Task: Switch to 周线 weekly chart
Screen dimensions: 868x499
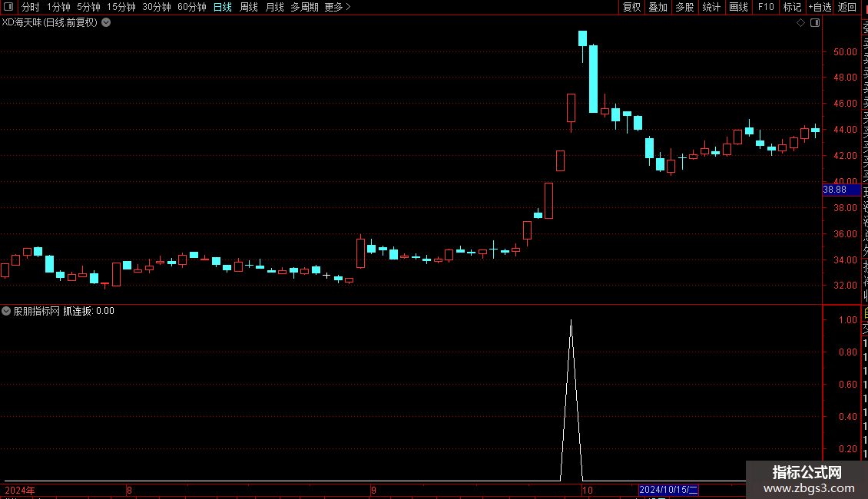Action: (249, 7)
